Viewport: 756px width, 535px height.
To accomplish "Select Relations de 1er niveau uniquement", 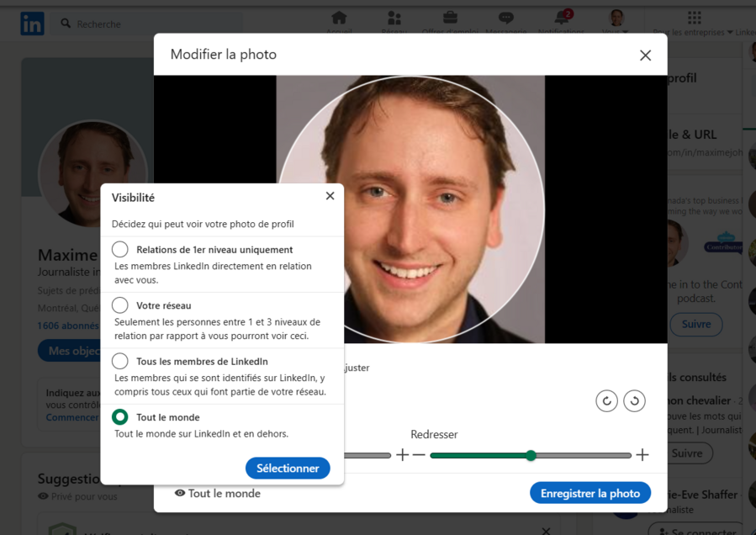I will point(120,250).
